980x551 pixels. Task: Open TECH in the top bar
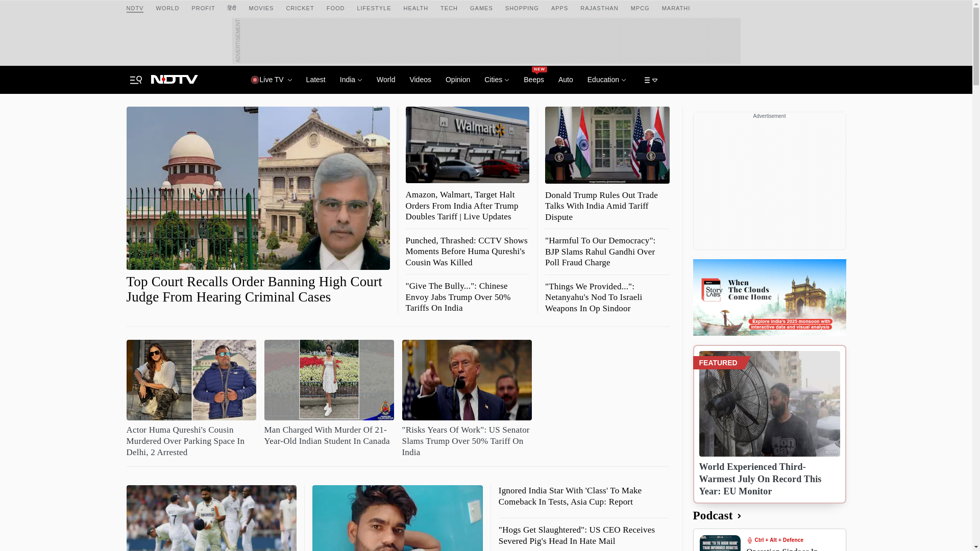coord(449,9)
